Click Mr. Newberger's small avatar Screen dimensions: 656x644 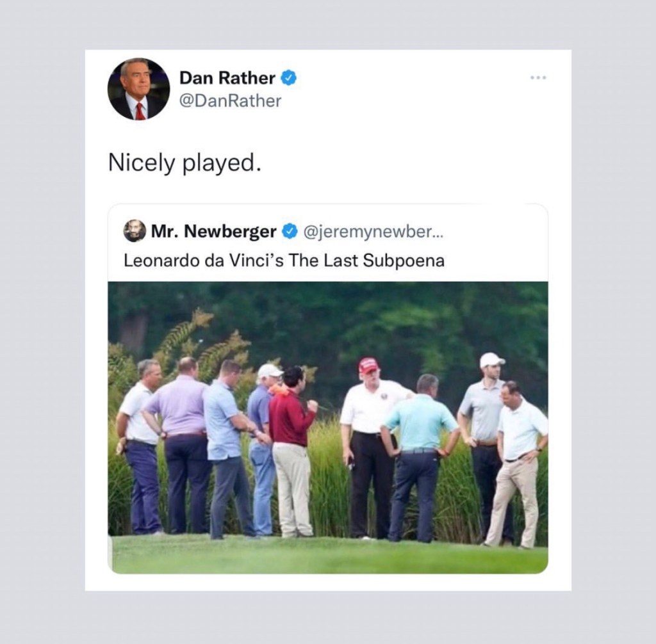pos(134,230)
